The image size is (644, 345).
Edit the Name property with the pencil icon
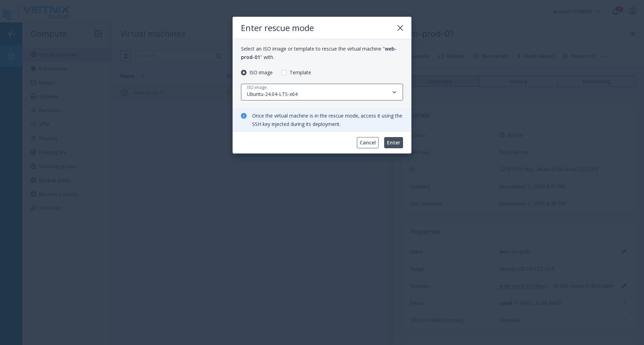click(624, 252)
